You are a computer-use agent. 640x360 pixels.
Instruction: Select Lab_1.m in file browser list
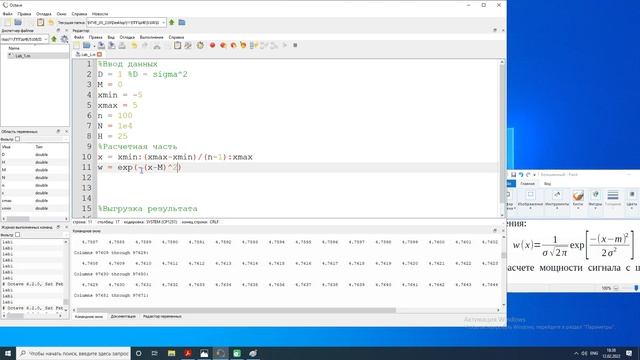click(x=23, y=56)
